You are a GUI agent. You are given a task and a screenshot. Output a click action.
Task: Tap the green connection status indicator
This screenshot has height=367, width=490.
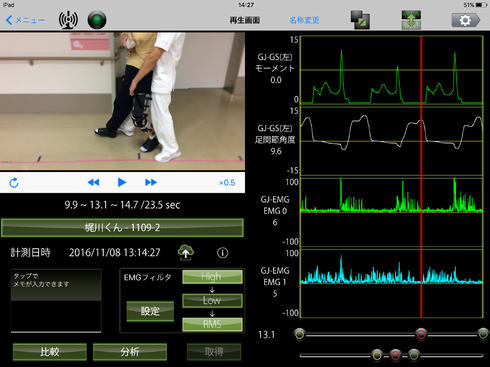click(97, 20)
